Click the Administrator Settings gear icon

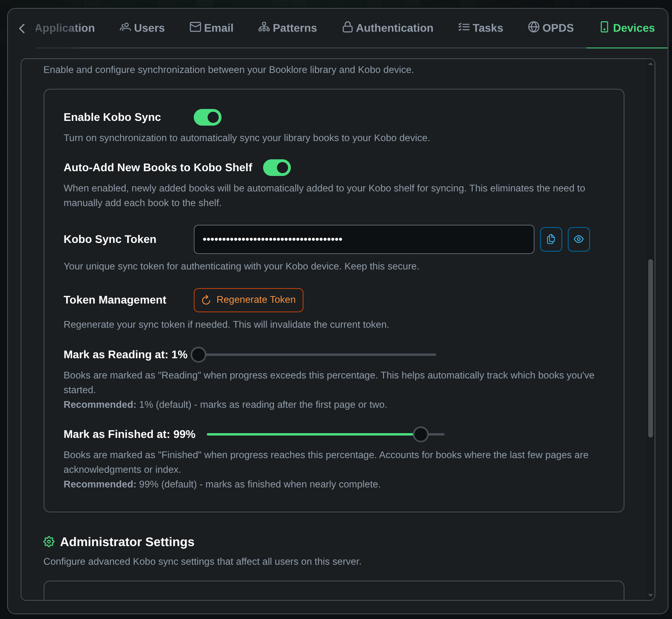coord(49,542)
